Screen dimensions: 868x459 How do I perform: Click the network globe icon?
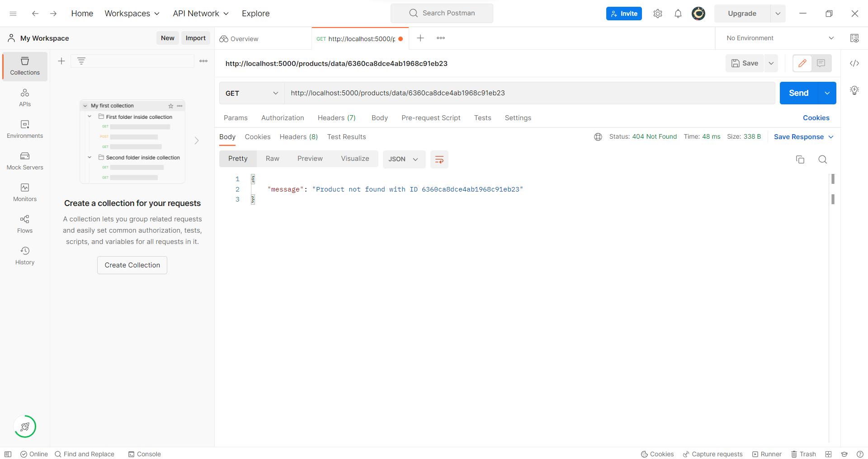point(598,137)
